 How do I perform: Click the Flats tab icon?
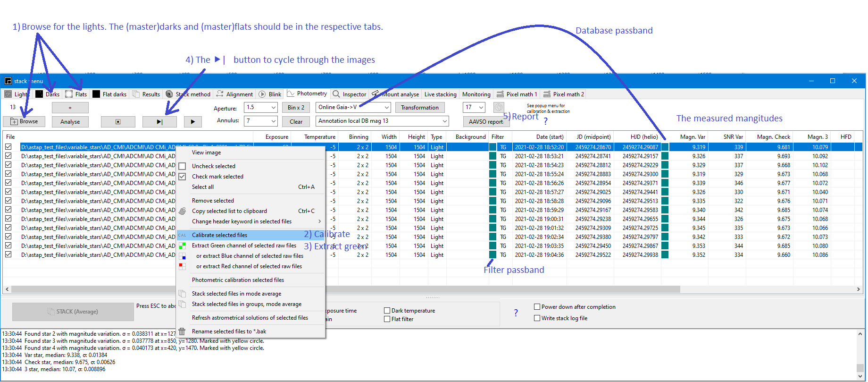point(69,94)
